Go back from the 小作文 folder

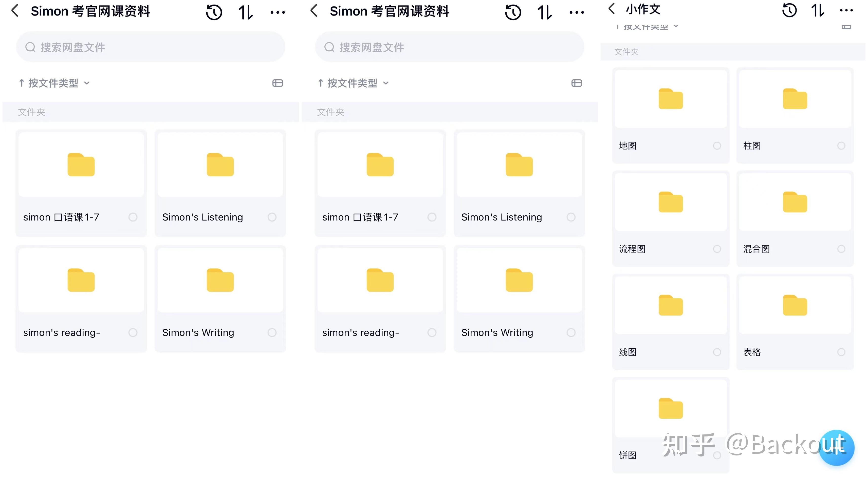click(612, 9)
